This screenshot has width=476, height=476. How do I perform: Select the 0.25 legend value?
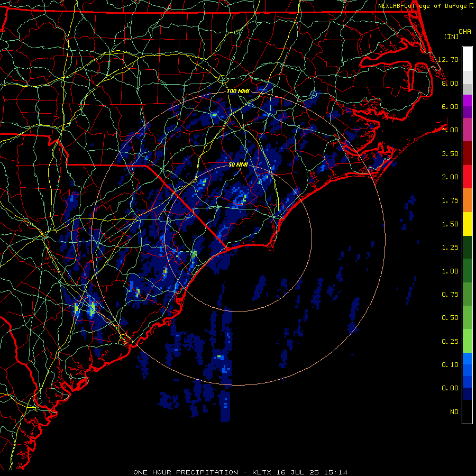click(450, 341)
